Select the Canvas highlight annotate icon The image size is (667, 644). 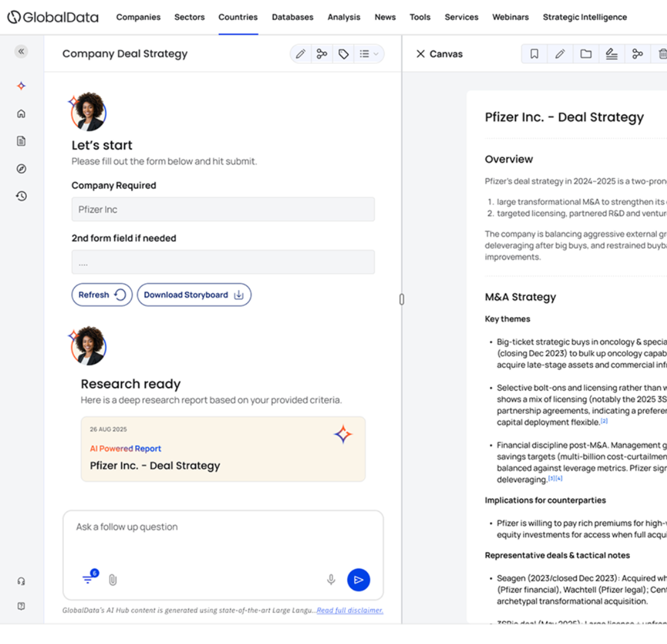(x=612, y=54)
